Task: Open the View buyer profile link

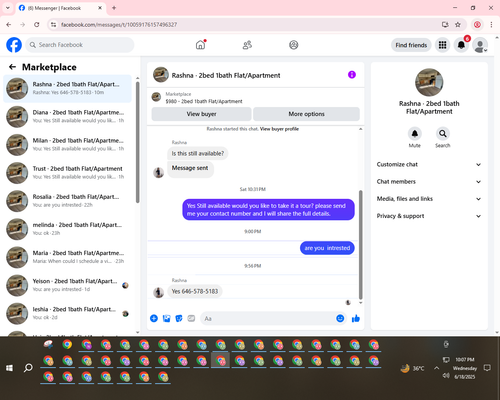Action: [x=279, y=129]
